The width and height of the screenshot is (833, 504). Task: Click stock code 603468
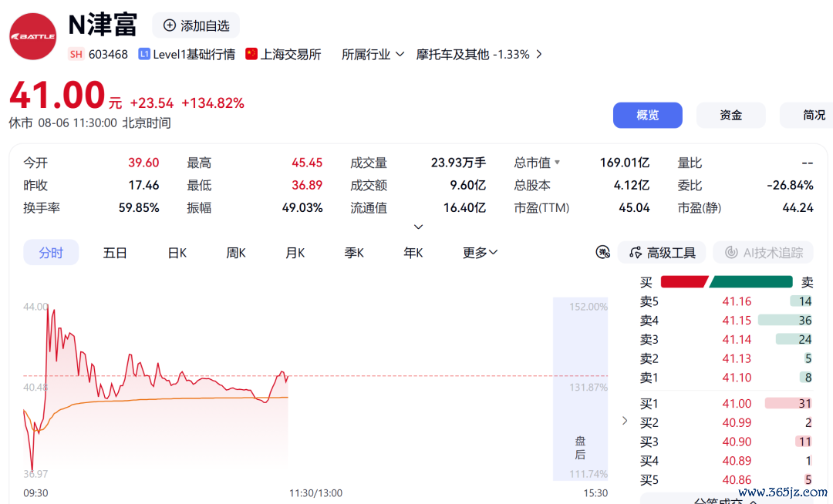click(109, 54)
